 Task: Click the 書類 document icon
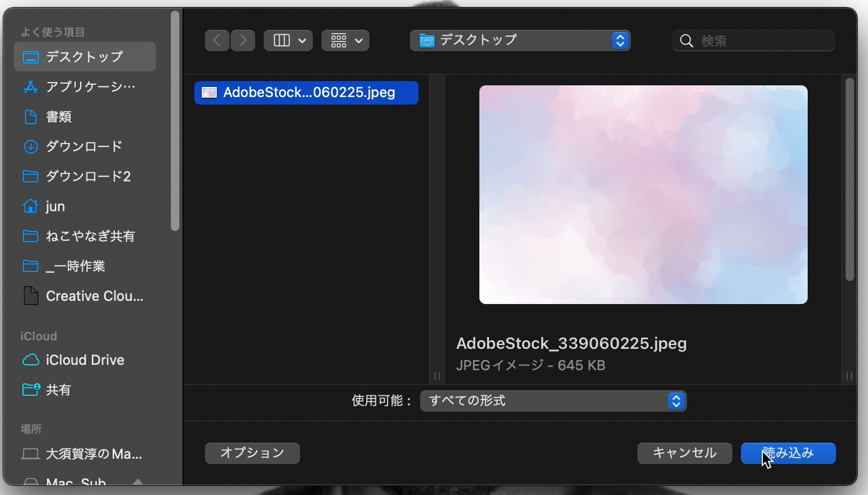[x=31, y=117]
